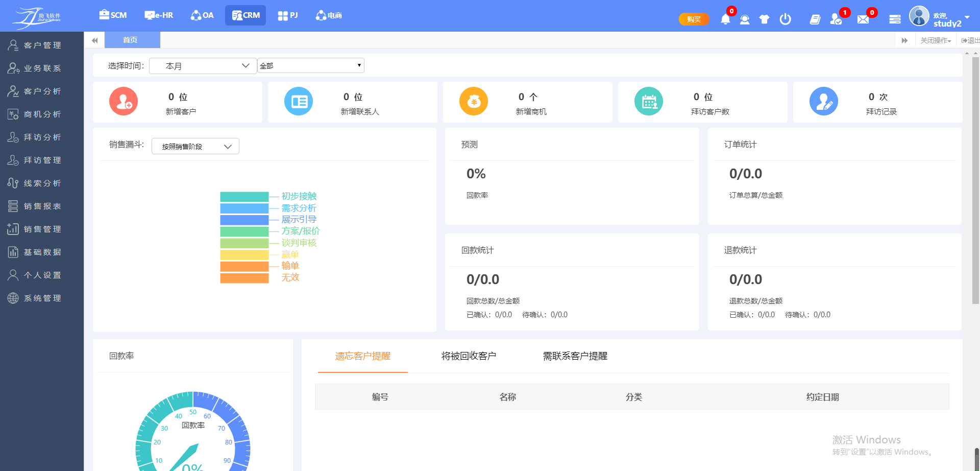Click the 约定日期 column header
The width and height of the screenshot is (980, 471).
point(822,397)
